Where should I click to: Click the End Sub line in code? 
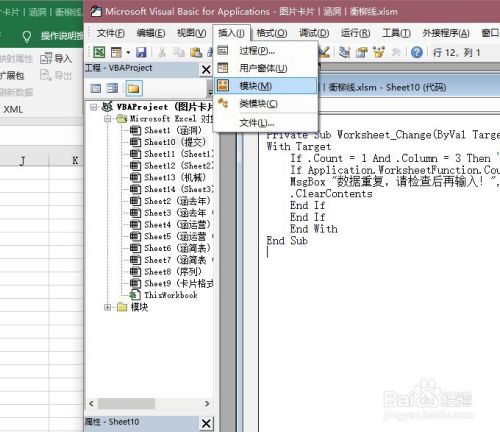click(x=287, y=241)
